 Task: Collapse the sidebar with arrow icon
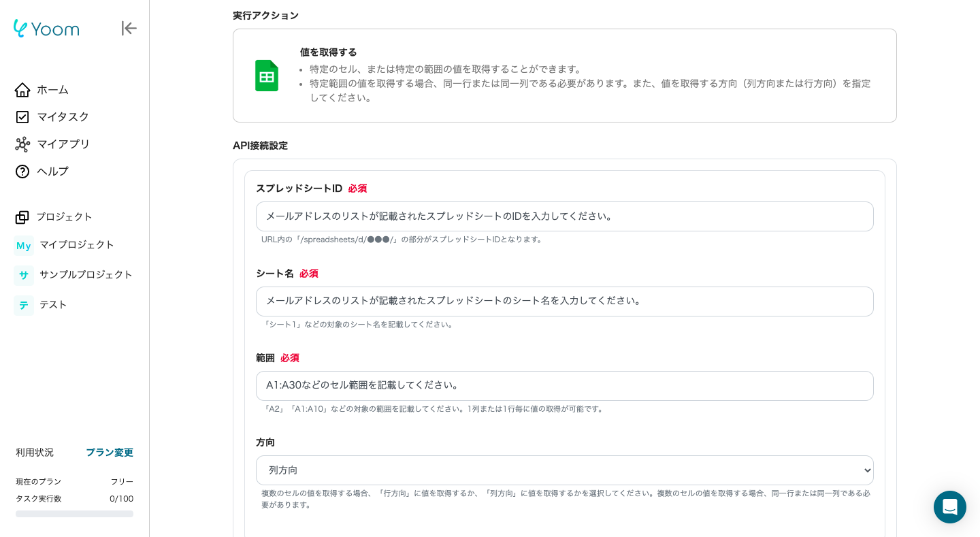pyautogui.click(x=129, y=28)
